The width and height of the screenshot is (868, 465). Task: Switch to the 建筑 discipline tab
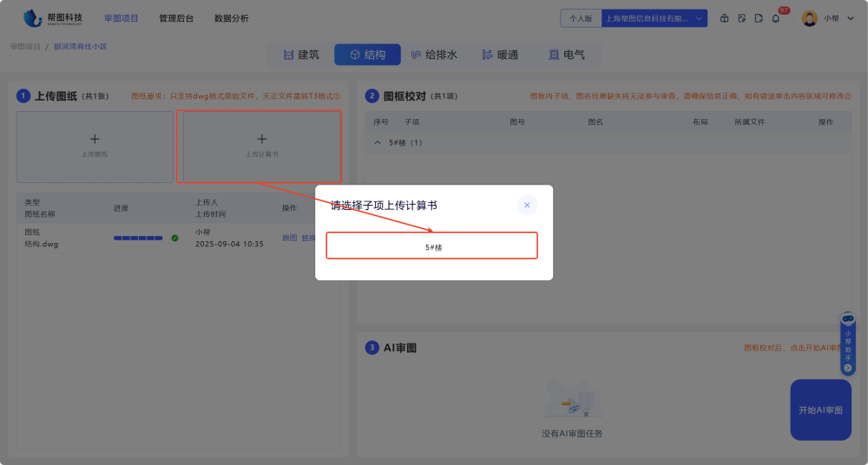point(301,55)
